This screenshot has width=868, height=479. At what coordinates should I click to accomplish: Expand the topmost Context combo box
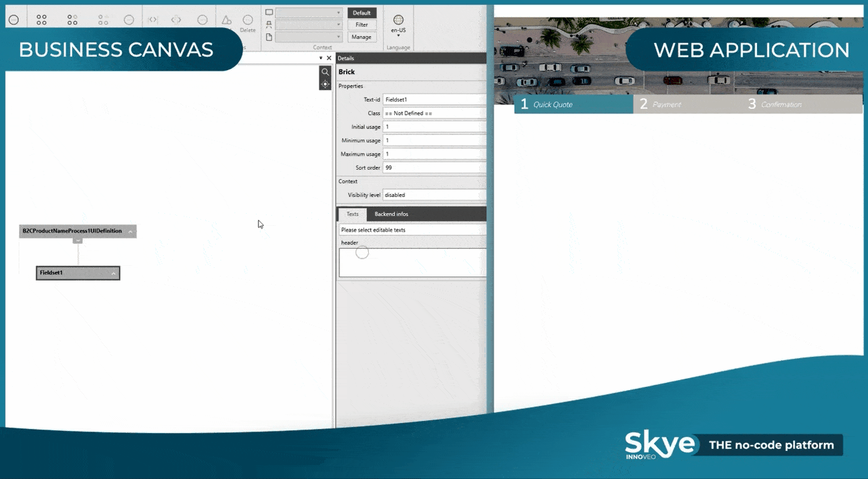click(x=338, y=12)
